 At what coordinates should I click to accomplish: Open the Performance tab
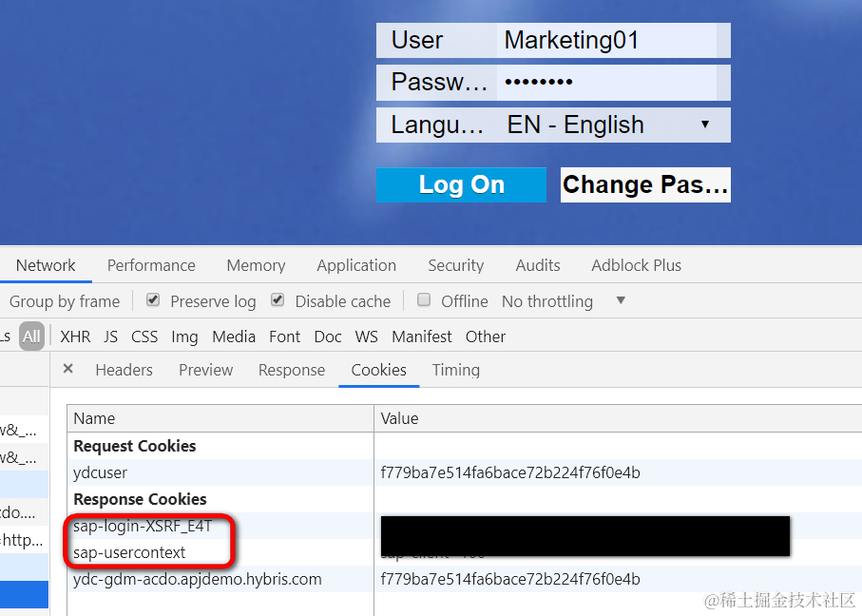tap(151, 265)
